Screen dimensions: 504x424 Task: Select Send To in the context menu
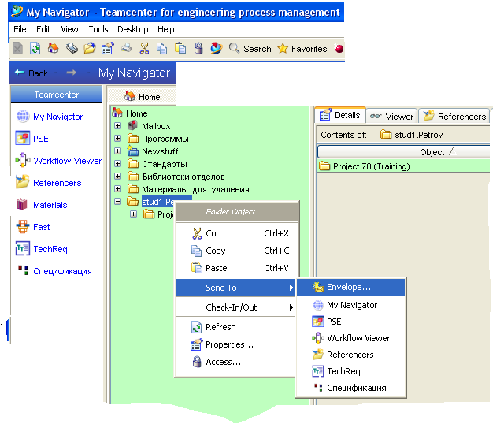(235, 288)
